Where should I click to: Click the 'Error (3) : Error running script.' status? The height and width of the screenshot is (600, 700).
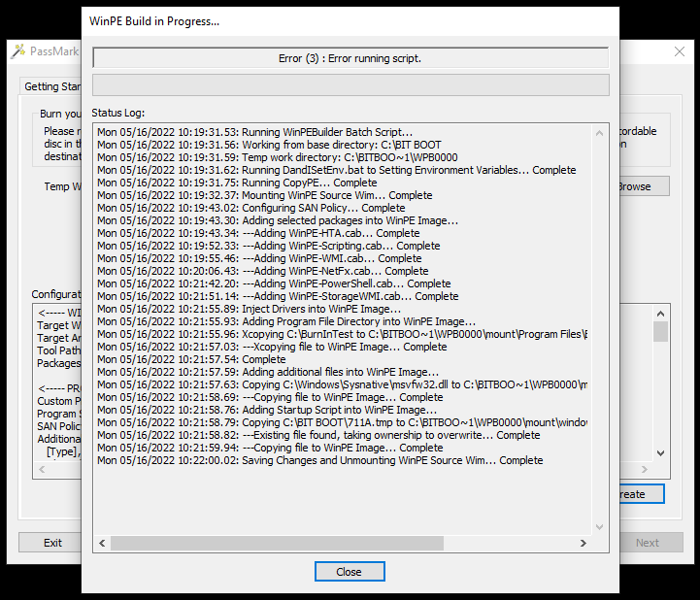[x=350, y=58]
